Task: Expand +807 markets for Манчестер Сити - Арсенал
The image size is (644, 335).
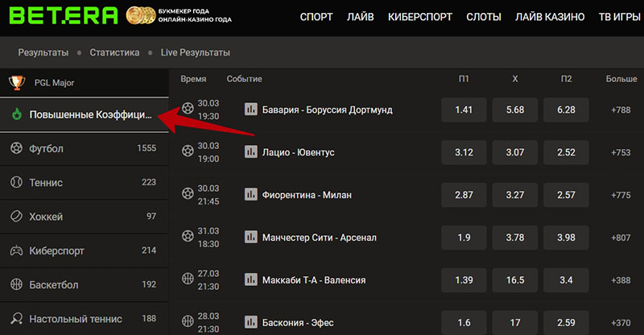Action: coord(621,238)
